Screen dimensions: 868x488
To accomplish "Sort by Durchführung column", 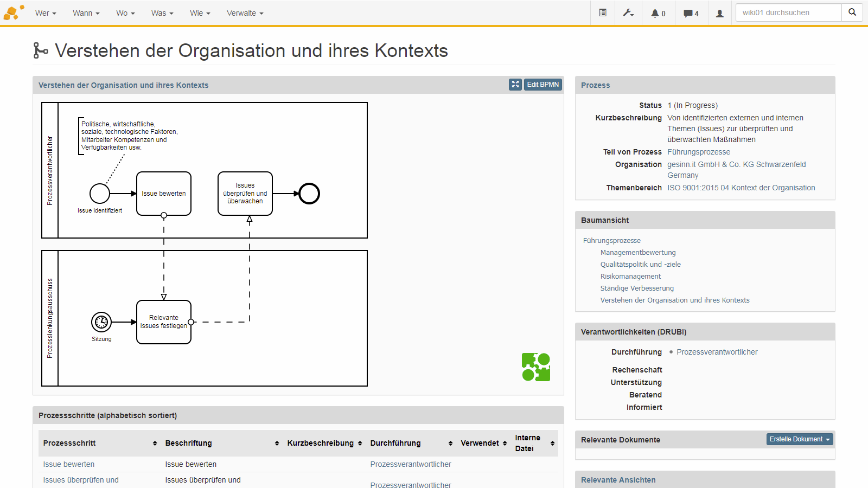I will pyautogui.click(x=450, y=443).
